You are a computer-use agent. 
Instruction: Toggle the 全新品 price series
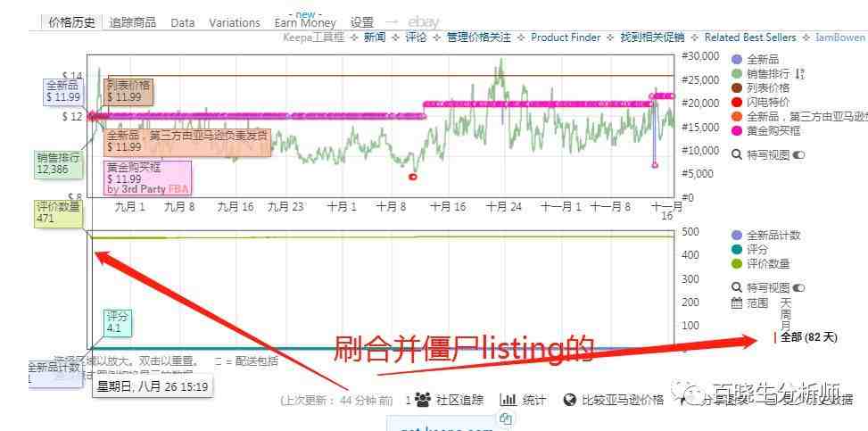coord(756,59)
